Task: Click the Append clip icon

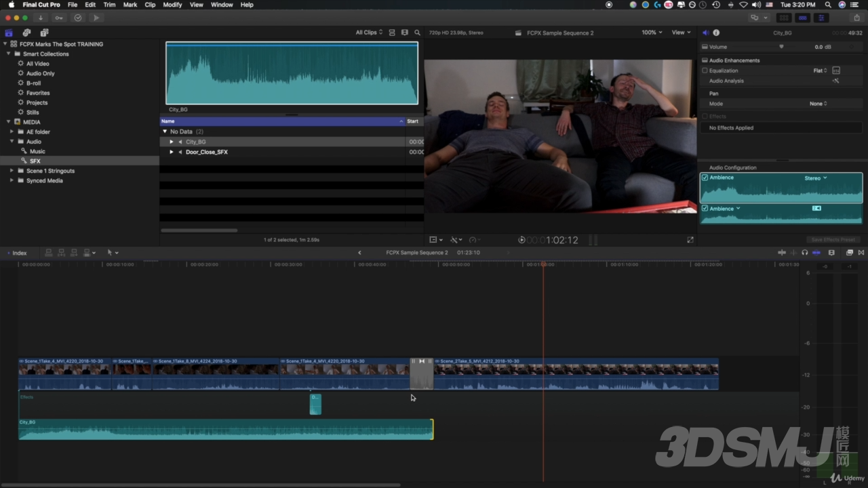Action: (74, 253)
